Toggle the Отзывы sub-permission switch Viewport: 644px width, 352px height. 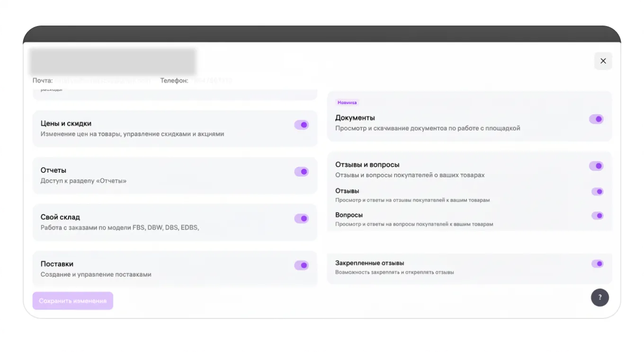[597, 192]
